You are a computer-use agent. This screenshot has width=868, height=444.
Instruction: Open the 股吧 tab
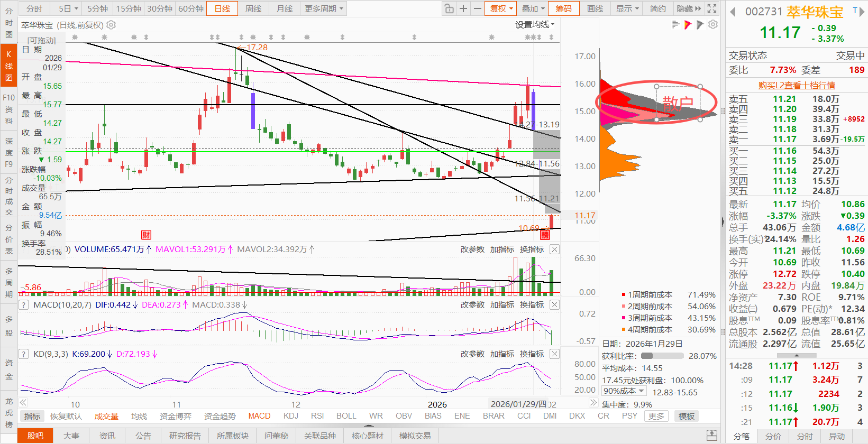[x=35, y=436]
